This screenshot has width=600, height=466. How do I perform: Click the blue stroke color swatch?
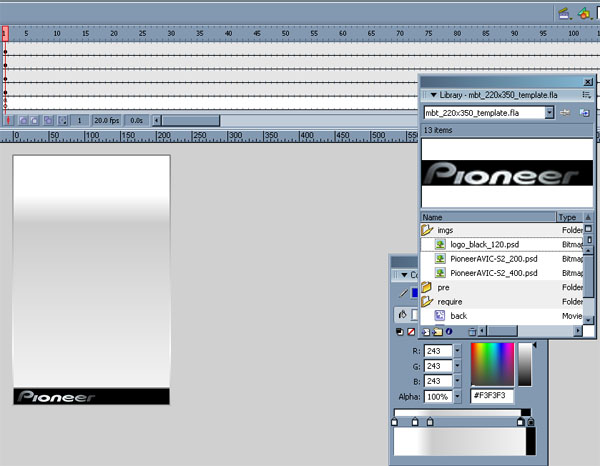[x=414, y=293]
